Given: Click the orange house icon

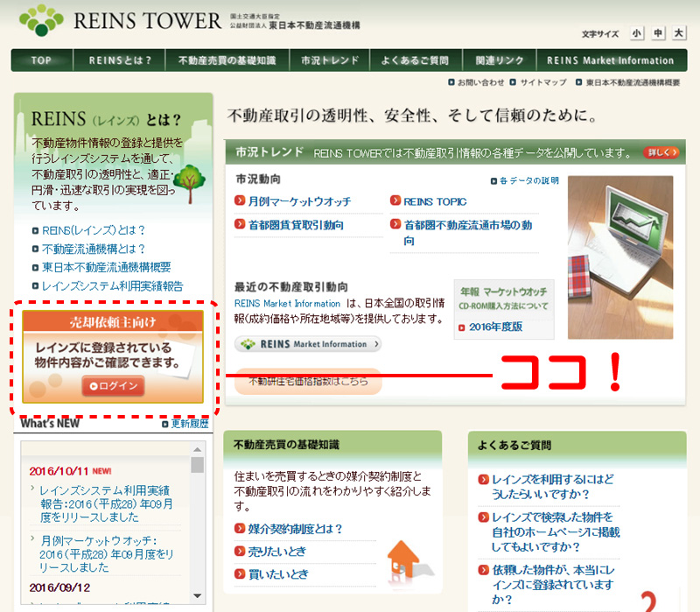Looking at the screenshot, I should pos(403,561).
